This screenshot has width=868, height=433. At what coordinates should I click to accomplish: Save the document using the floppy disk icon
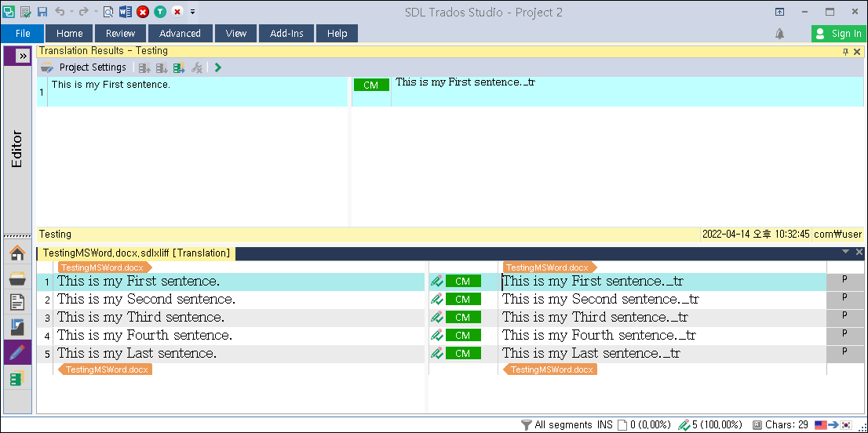(x=42, y=11)
